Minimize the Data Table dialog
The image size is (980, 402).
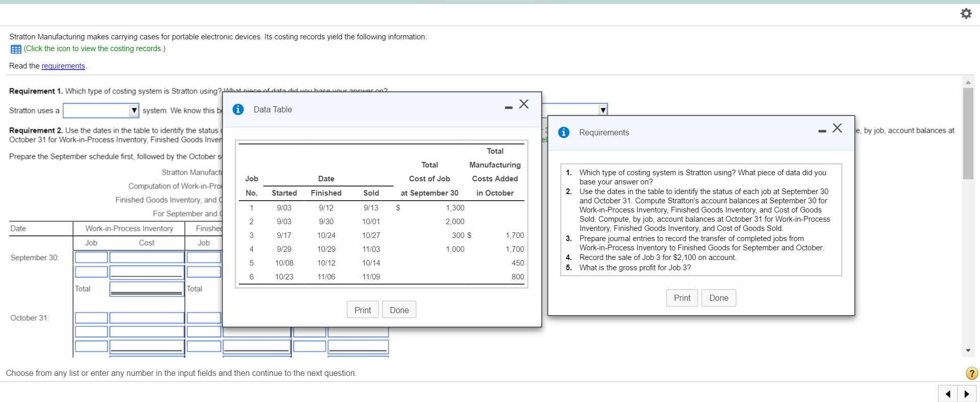508,107
